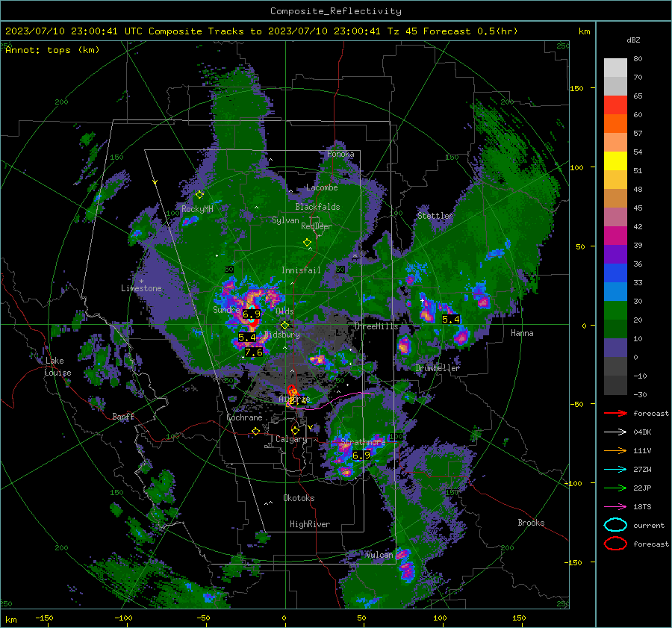Viewport: 672px width, 628px height.
Task: Click the 7.6 storm top label
Action: point(254,352)
